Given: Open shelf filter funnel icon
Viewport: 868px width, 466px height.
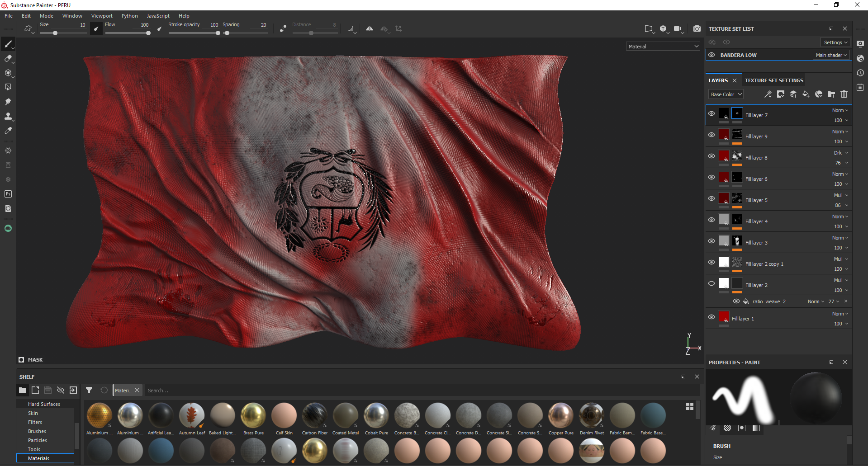Looking at the screenshot, I should point(89,390).
